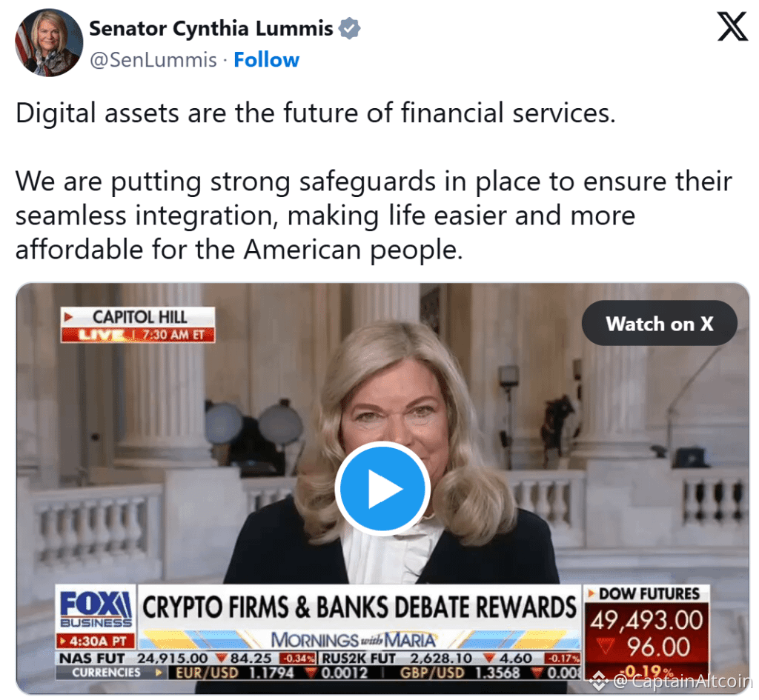Click the red Dow down arrow icon
The image size is (759, 700).
[605, 646]
